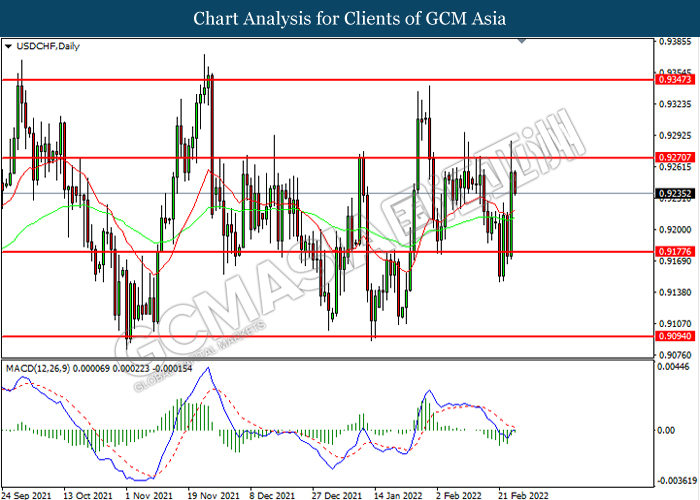Select the 0.93473 resistance price label
Viewport: 700px width, 500px height.
(675, 79)
